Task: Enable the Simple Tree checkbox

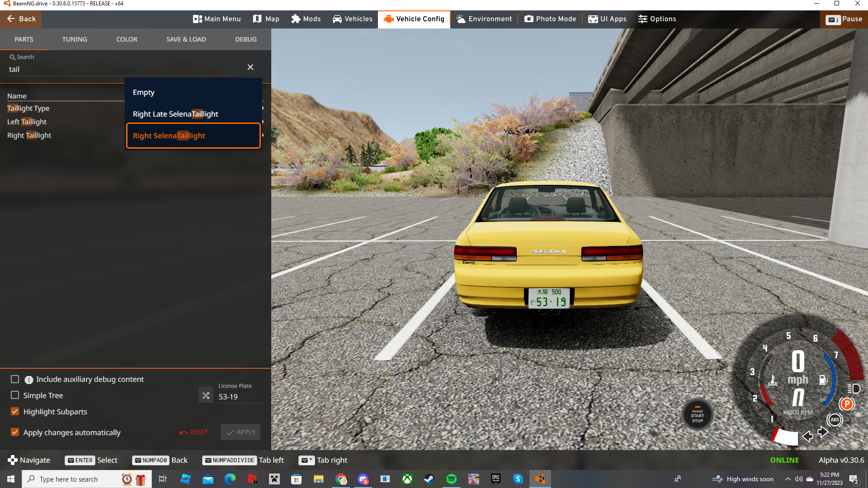Action: point(15,395)
